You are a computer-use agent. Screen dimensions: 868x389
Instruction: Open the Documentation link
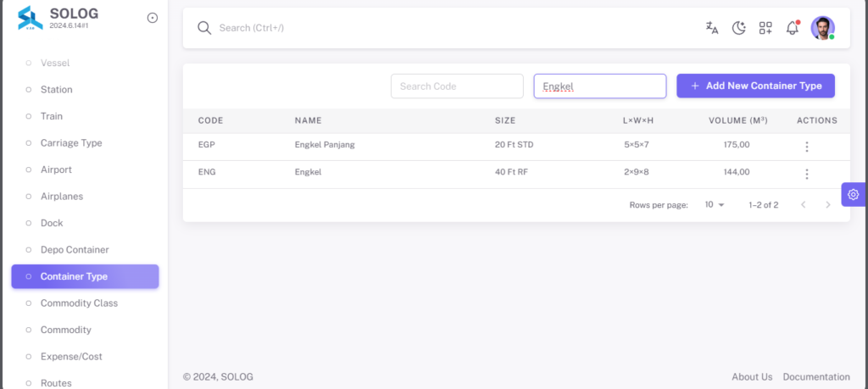pos(816,377)
